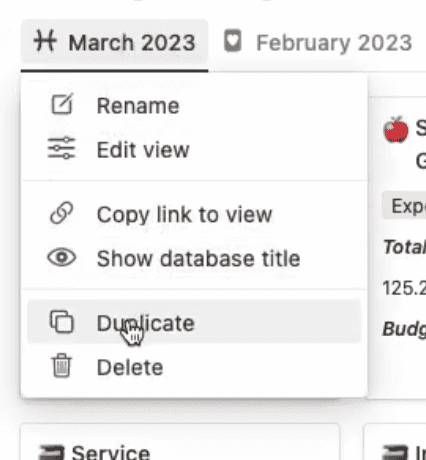Click the chain link icon
The width and height of the screenshot is (426, 460).
click(x=62, y=213)
